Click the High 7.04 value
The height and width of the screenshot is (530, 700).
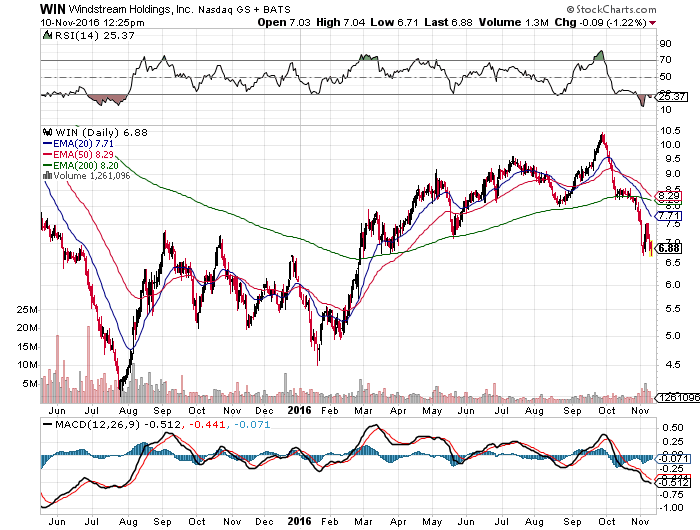coord(341,22)
